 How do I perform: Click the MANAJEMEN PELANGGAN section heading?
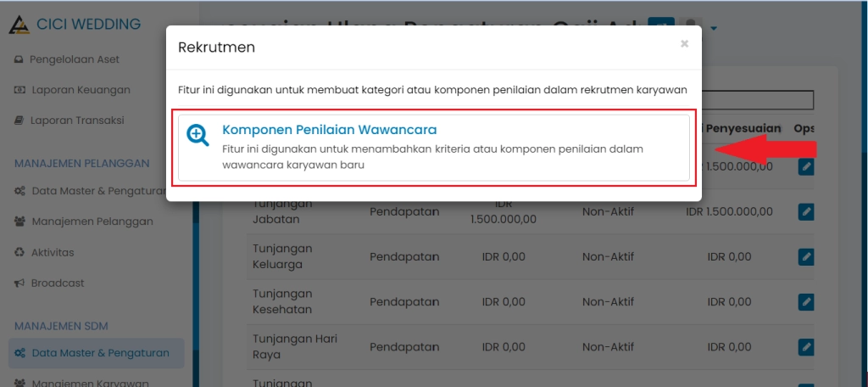point(82,164)
